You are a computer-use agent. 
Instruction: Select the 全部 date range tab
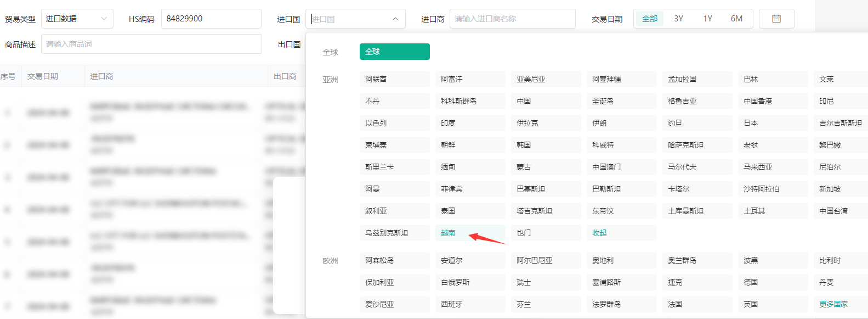pyautogui.click(x=650, y=19)
